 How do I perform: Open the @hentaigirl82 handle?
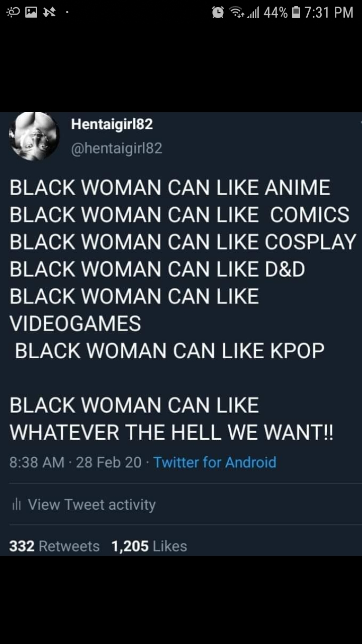[117, 148]
